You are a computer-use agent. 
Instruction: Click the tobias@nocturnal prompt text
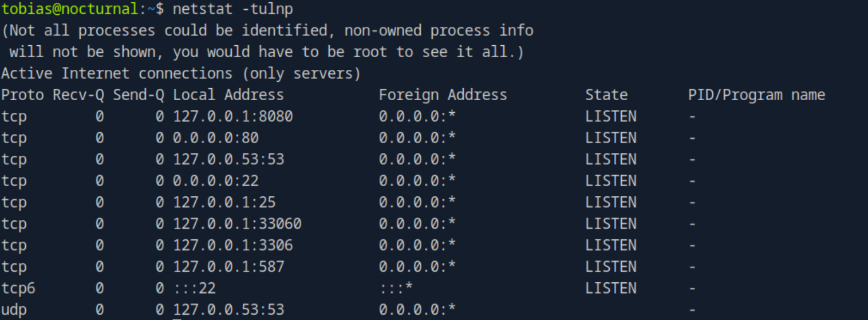tap(70, 9)
